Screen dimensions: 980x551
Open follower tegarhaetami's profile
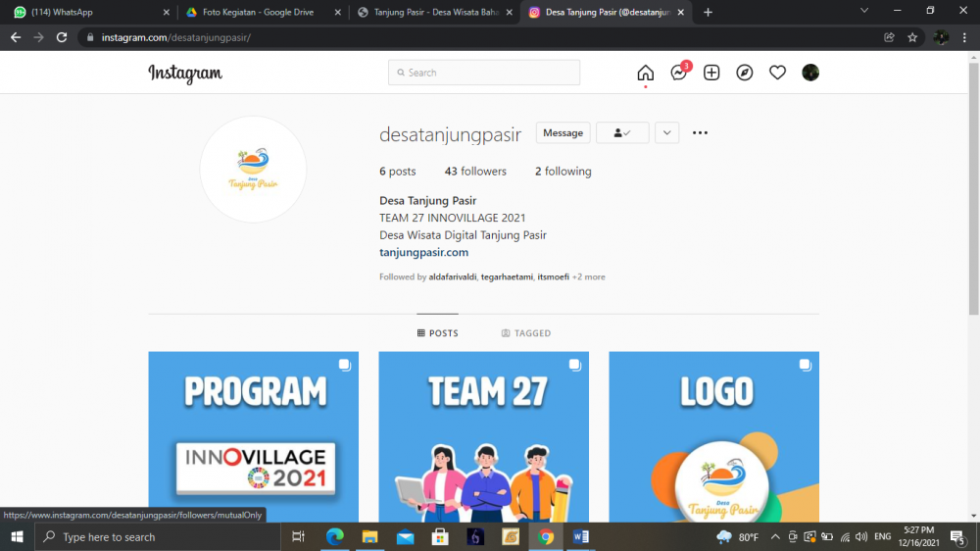507,276
